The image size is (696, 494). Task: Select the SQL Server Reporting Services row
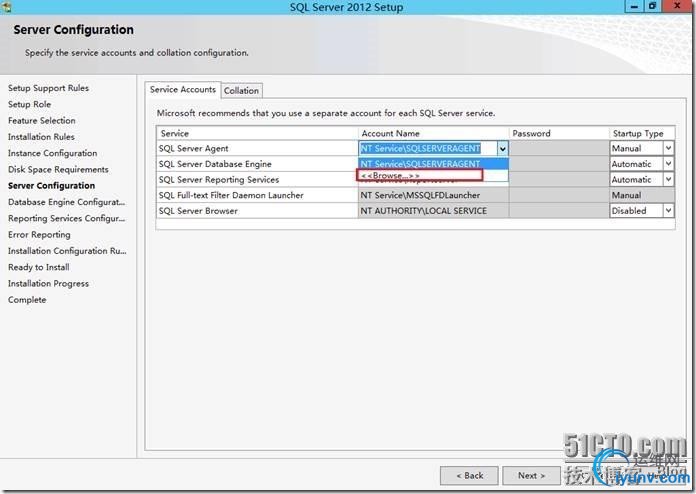coord(257,179)
